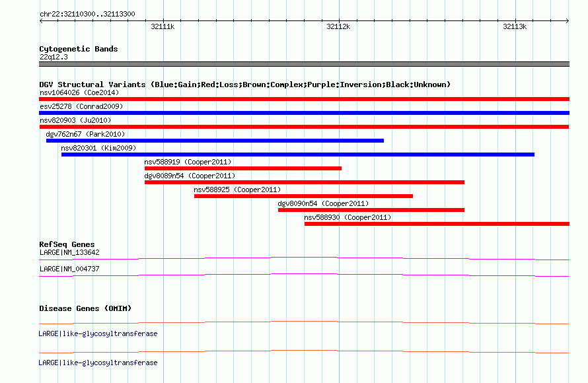
Task: Click the first orange OMIM disease gene line
Action: coord(304,323)
